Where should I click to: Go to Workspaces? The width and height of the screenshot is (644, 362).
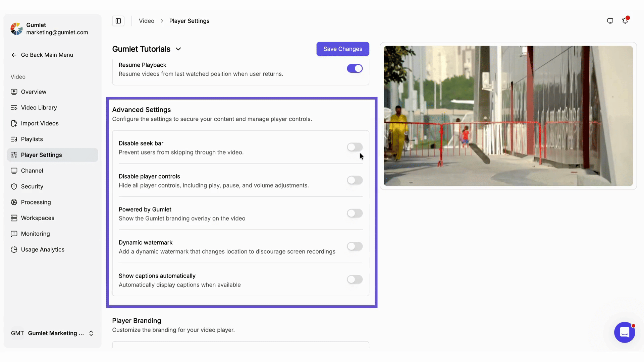(x=52, y=218)
